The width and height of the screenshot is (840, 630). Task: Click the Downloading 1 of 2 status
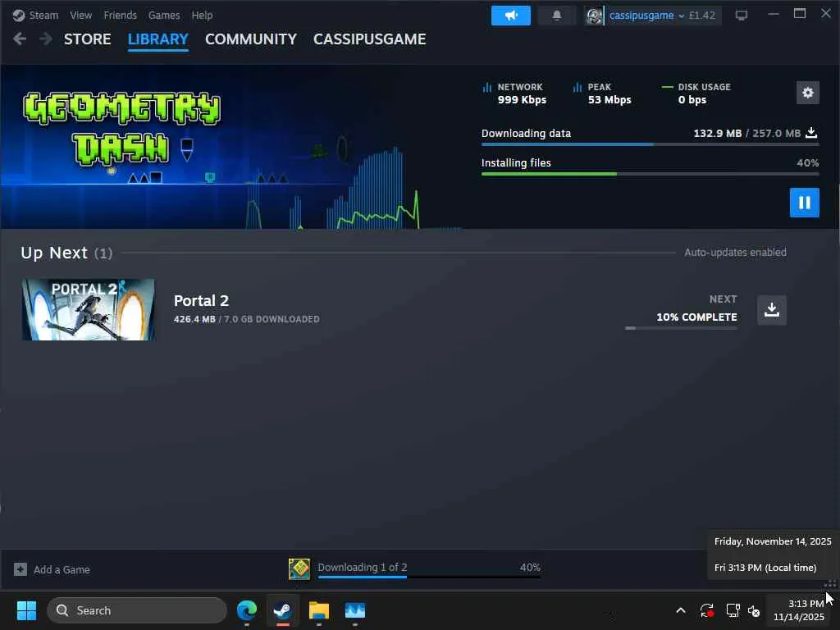[362, 567]
